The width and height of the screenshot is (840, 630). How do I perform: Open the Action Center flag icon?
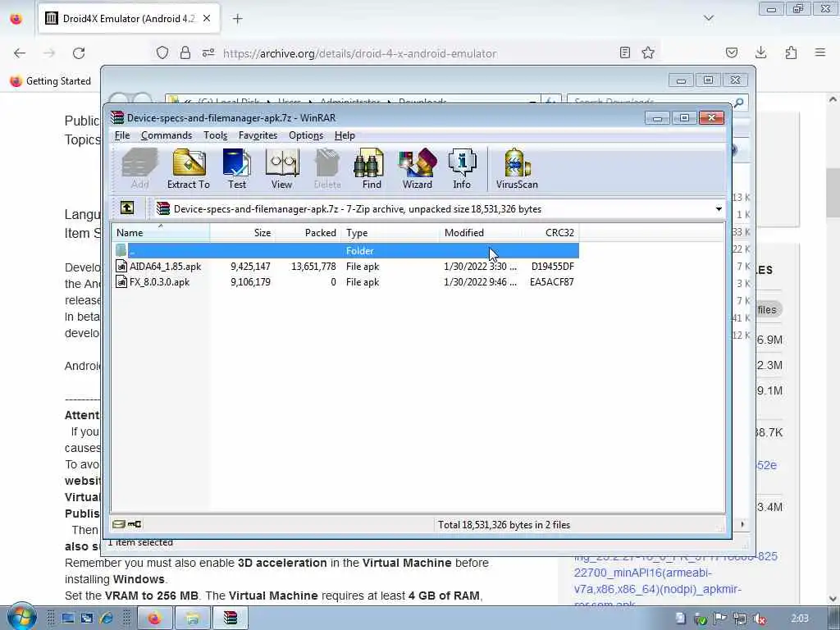[720, 619]
